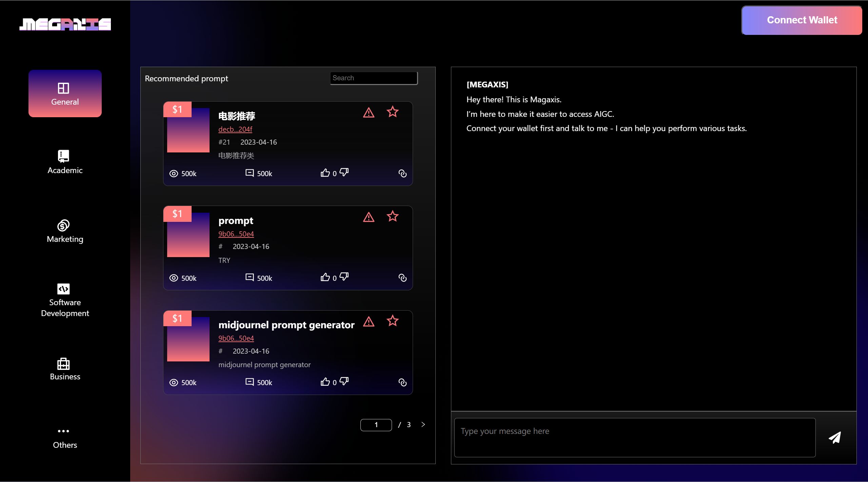Favorite the 'prompt' card with star

[393, 216]
